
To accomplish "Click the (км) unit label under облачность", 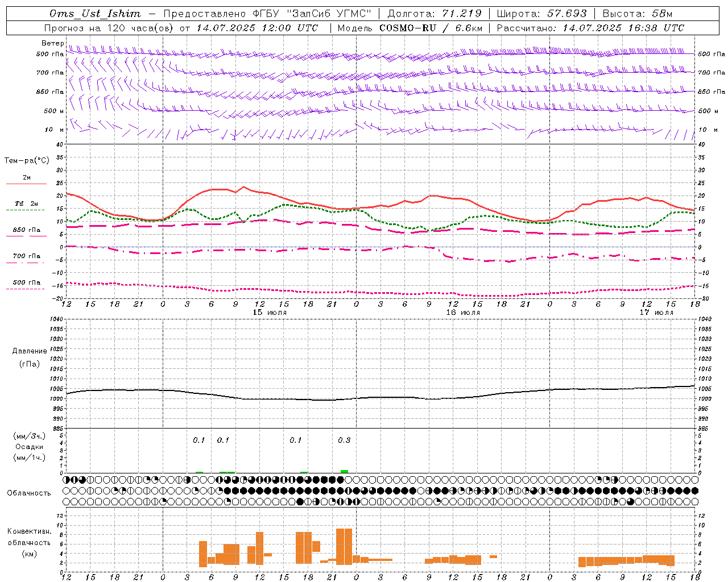I will 30,554.
